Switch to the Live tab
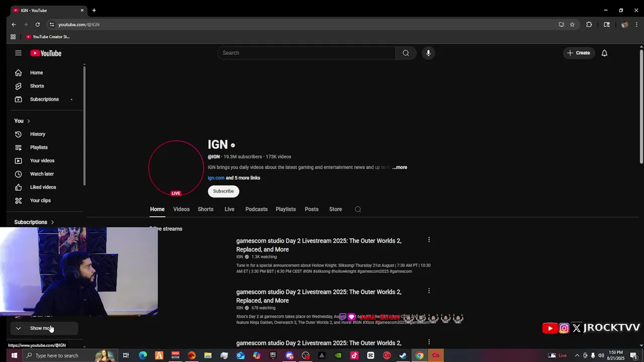 229,209
